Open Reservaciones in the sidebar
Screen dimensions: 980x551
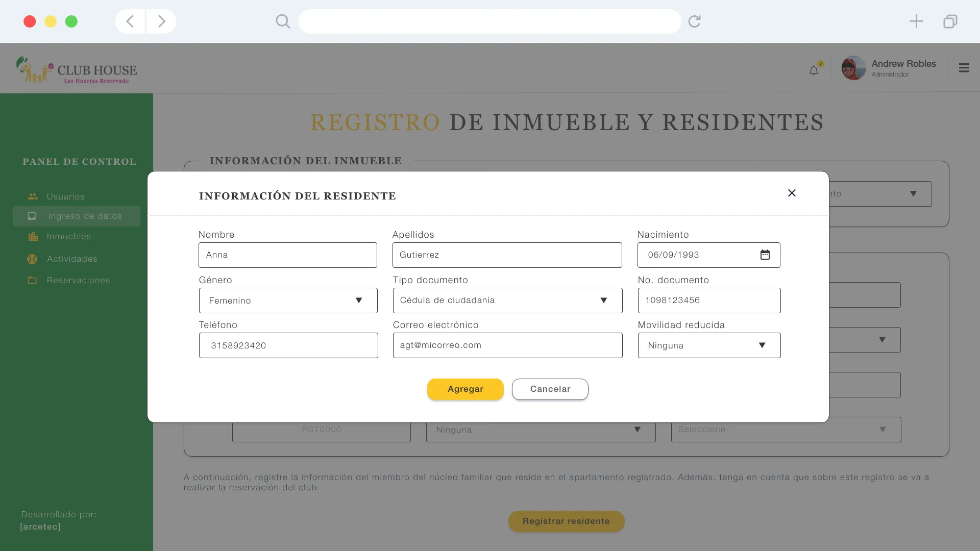78,280
